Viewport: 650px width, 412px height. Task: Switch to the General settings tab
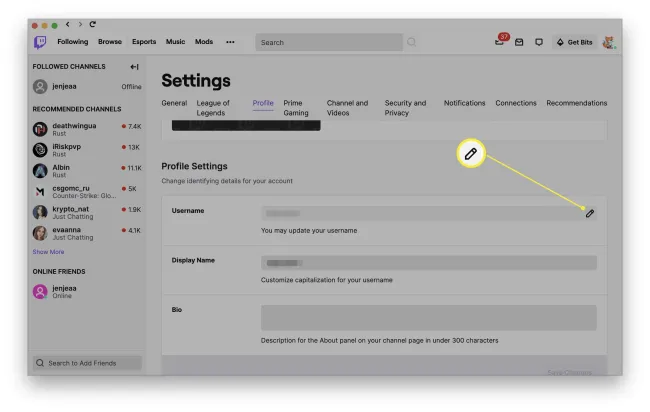click(x=174, y=103)
